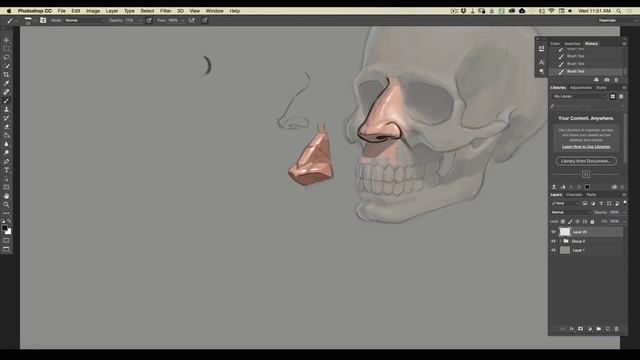Screen dimensions: 640x360
Task: Open layer blend mode Normal dropdown
Action: [x=571, y=212]
